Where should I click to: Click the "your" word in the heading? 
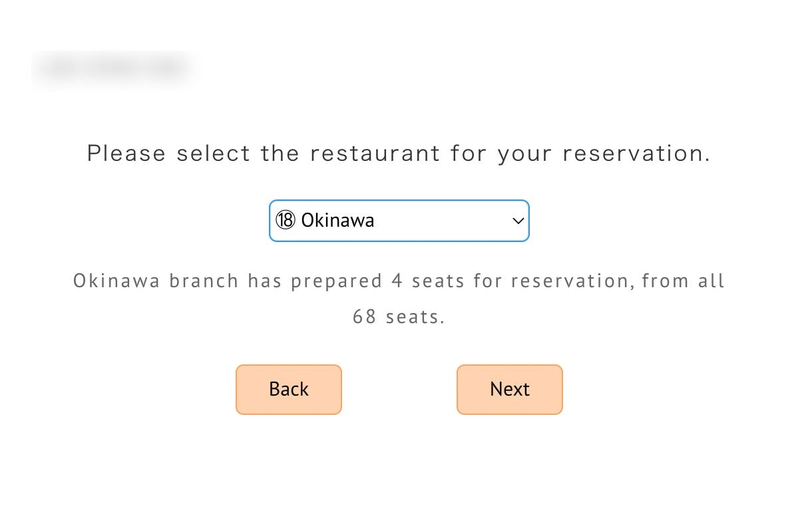click(x=525, y=155)
